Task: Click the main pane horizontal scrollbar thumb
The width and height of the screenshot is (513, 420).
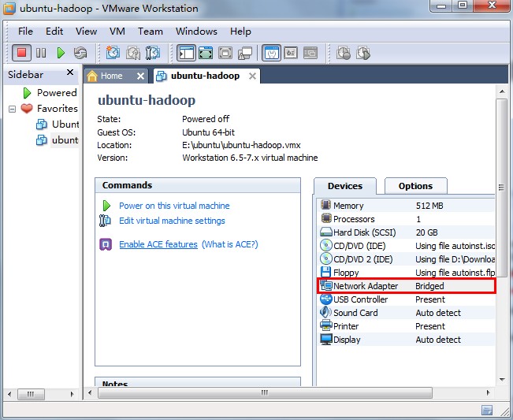Action: pyautogui.click(x=265, y=392)
